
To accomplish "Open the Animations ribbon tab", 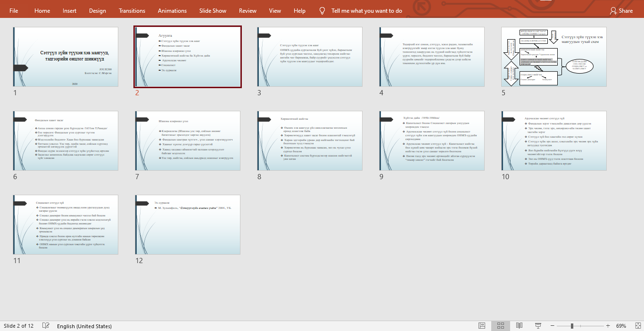I will (172, 10).
